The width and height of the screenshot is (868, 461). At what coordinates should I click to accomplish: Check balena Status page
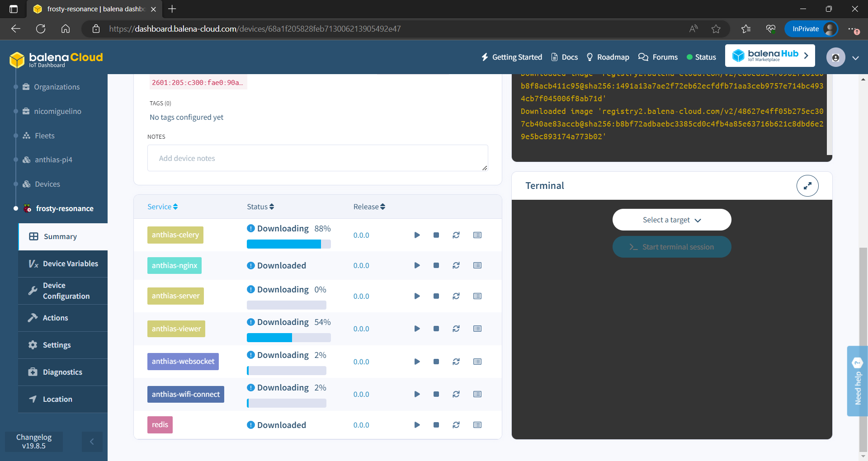click(x=701, y=57)
